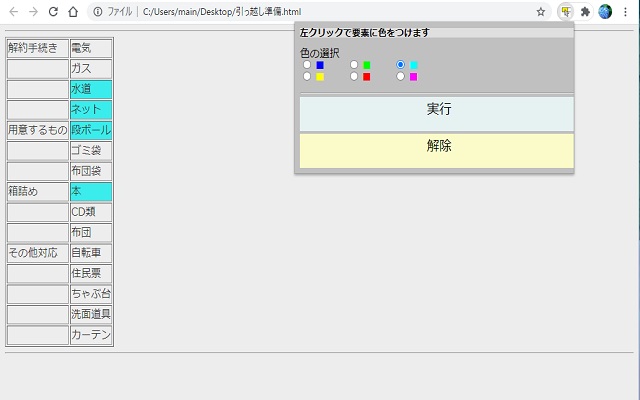Open the Chrome three-dot menu
Image resolution: width=640 pixels, height=400 pixels.
625,12
